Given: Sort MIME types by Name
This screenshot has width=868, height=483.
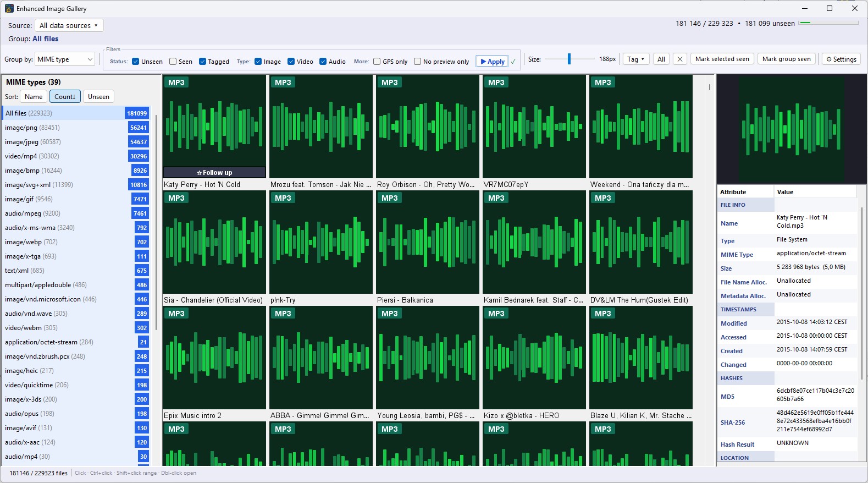Looking at the screenshot, I should (34, 97).
